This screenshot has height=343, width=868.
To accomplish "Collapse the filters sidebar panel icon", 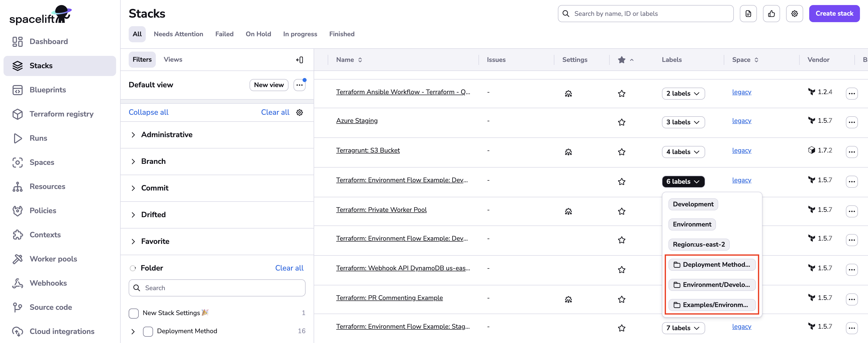I will [300, 60].
